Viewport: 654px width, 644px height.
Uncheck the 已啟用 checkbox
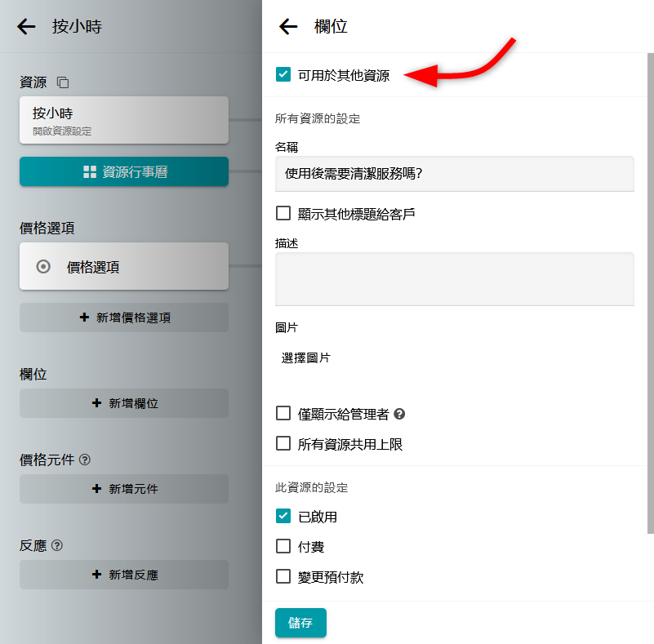tap(283, 516)
